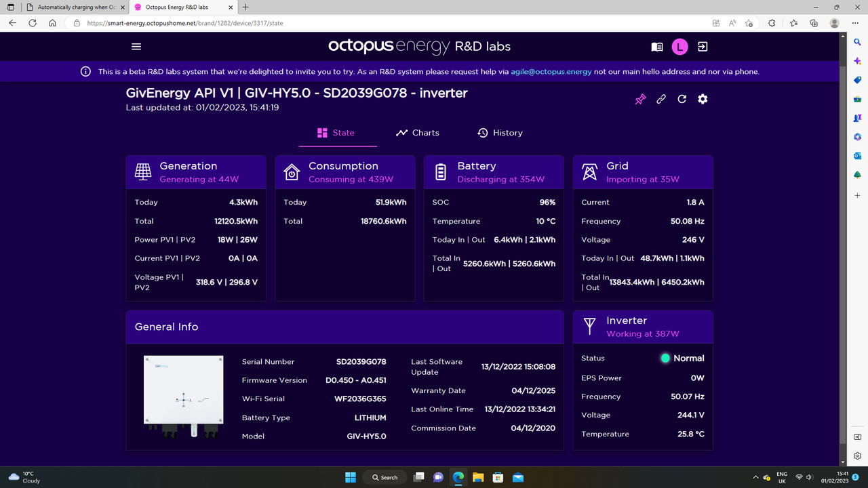Viewport: 868px width, 488px height.
Task: Select the serial number SD2039G078 value
Action: (361, 362)
